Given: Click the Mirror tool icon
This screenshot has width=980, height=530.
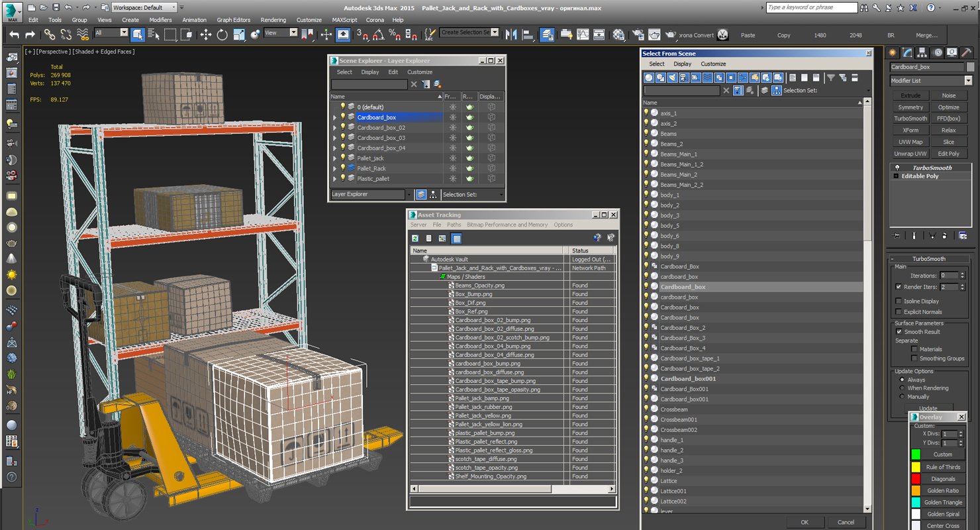Looking at the screenshot, I should (x=511, y=34).
